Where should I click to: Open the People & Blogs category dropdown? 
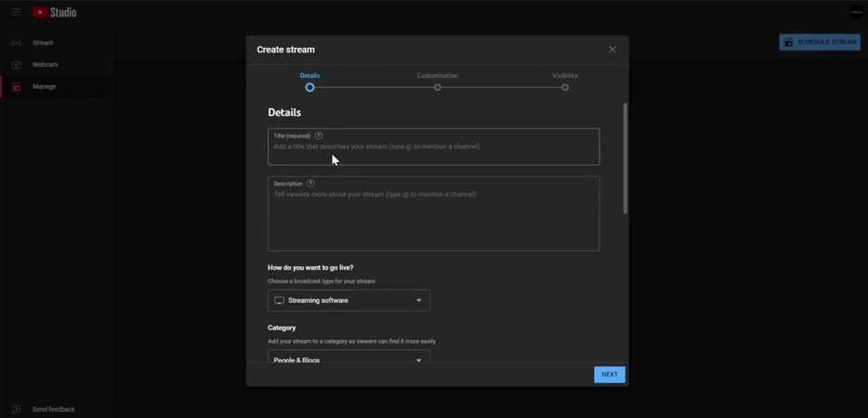[x=349, y=358]
